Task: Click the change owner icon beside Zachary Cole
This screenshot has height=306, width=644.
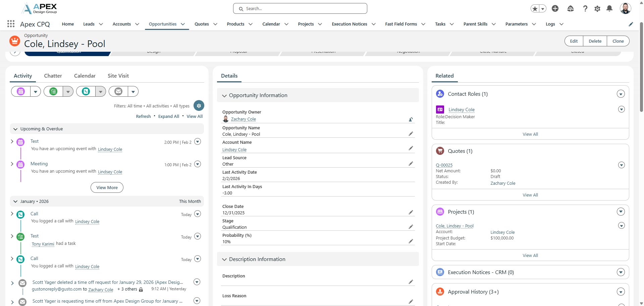Action: (x=411, y=119)
